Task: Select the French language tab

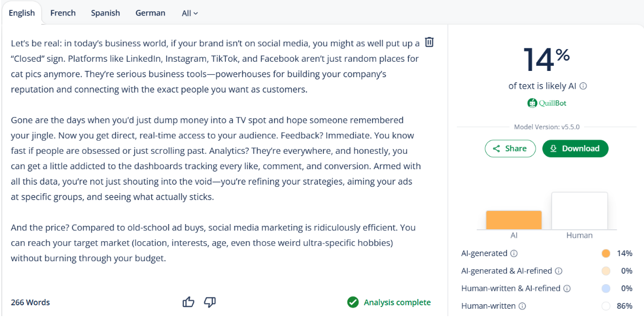Action: tap(63, 13)
